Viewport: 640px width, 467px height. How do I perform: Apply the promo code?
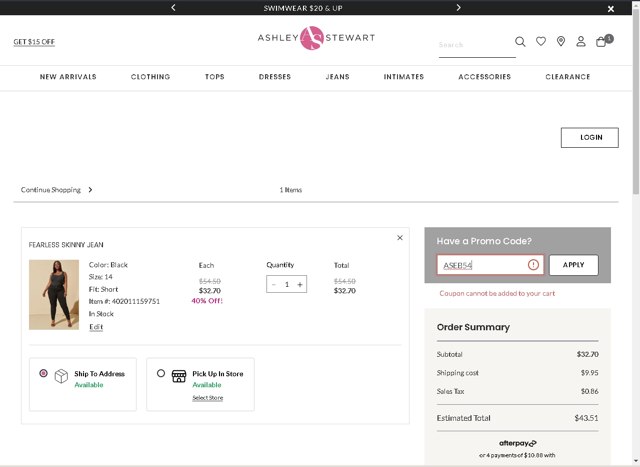click(x=573, y=265)
